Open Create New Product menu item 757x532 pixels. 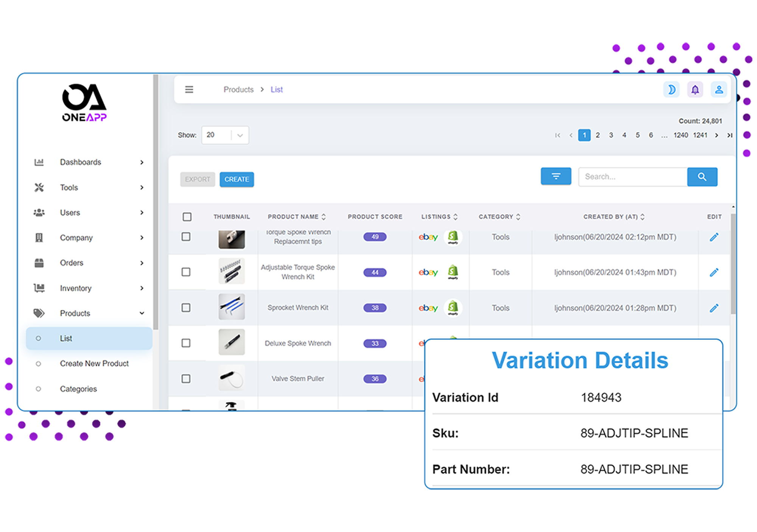pyautogui.click(x=94, y=364)
